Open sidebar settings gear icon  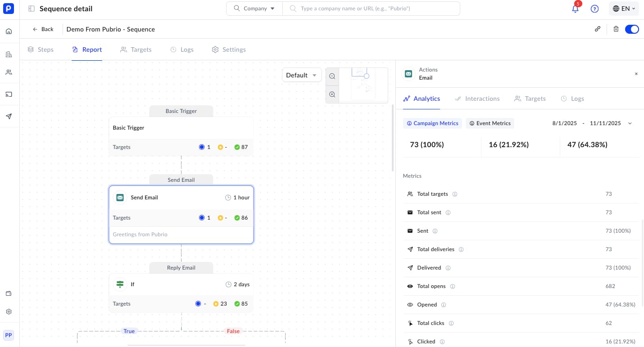(x=9, y=312)
